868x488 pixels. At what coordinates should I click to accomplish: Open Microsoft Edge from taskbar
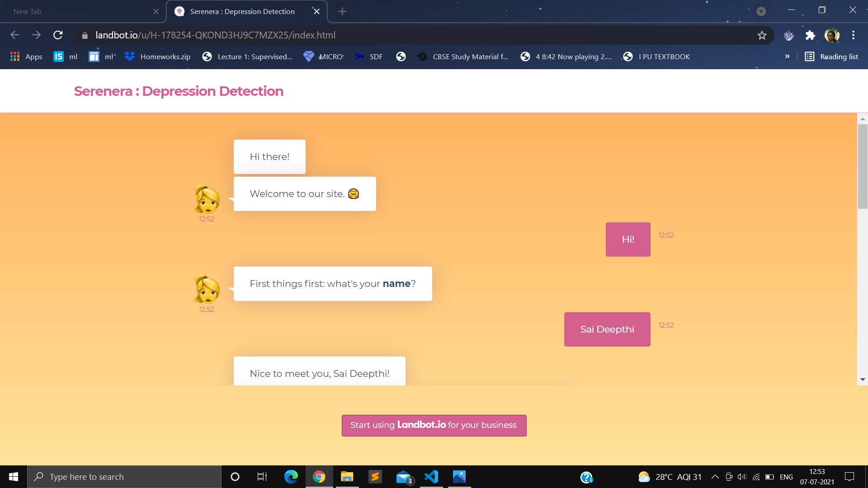pyautogui.click(x=291, y=477)
